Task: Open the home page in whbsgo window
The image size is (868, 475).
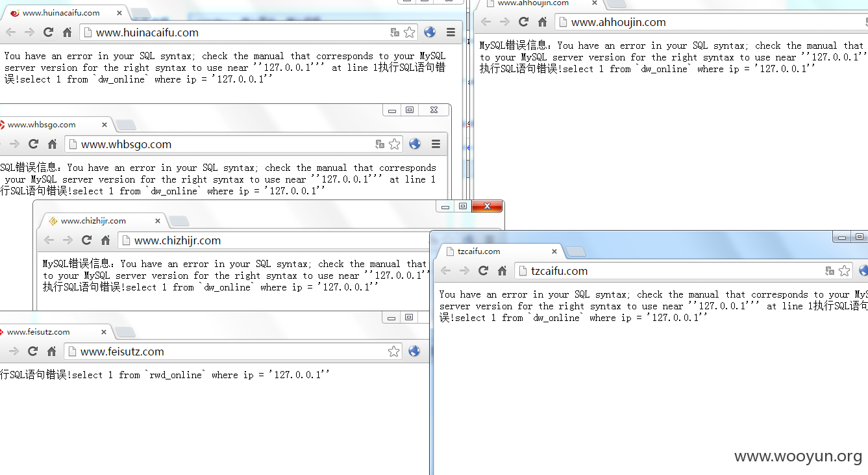Action: (x=52, y=144)
